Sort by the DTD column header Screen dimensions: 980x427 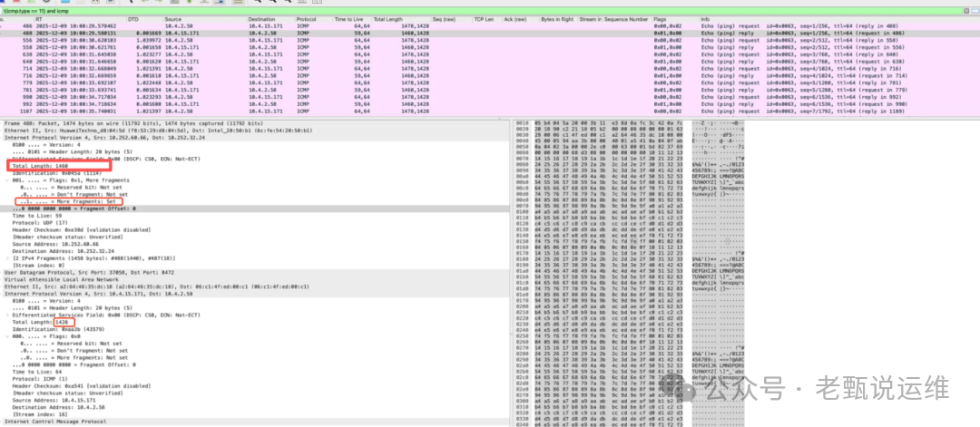[x=143, y=19]
